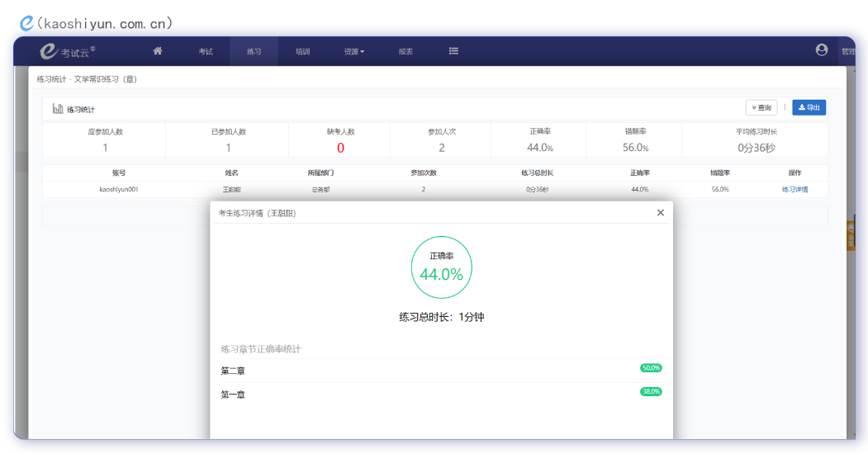The width and height of the screenshot is (868, 454).
Task: Select the 第一章 chapter row
Action: point(233,395)
